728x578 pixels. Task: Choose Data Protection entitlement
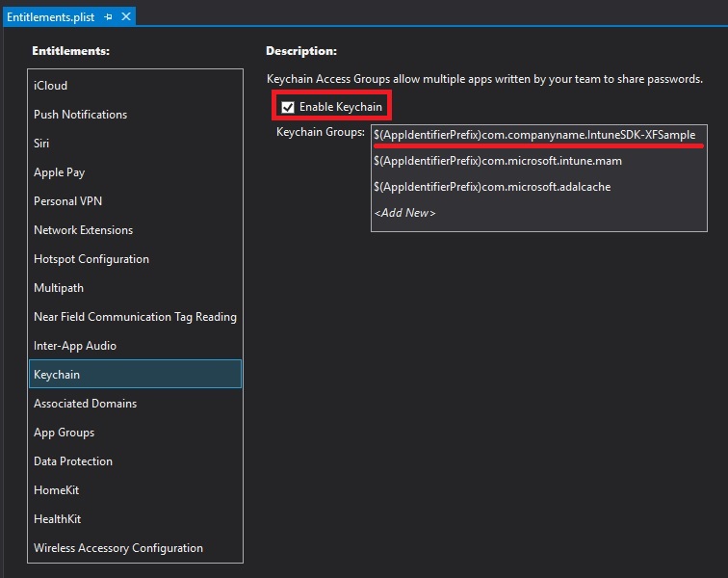(x=135, y=460)
